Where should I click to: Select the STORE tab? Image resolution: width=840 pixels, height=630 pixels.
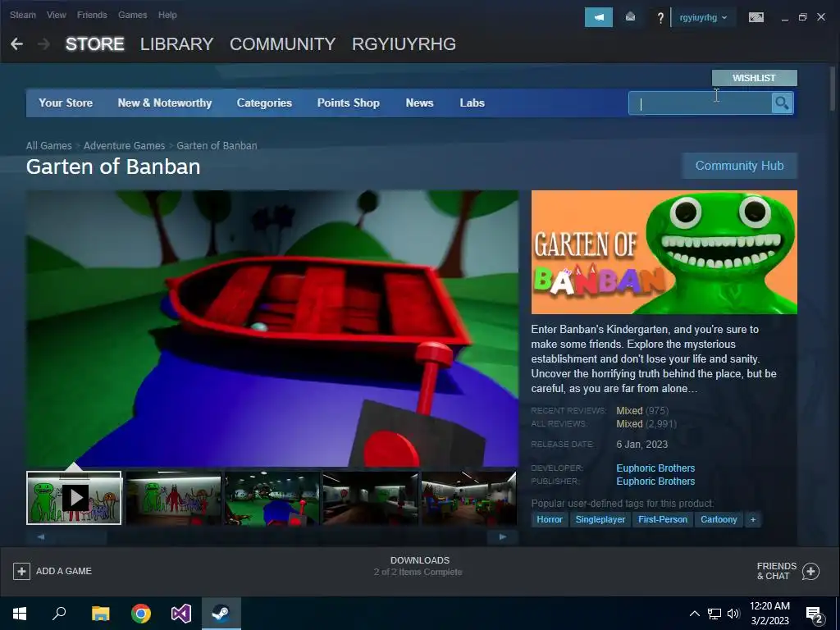point(95,44)
